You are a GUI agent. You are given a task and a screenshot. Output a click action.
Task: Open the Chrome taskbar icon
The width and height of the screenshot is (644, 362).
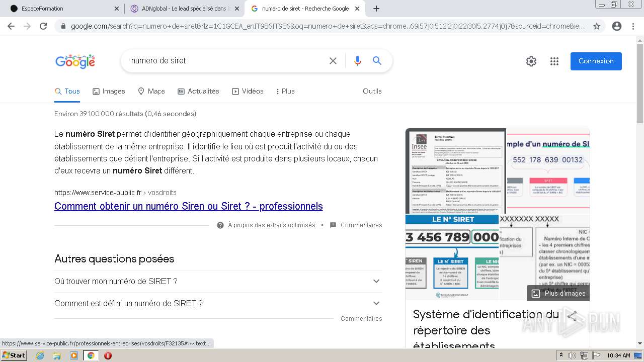coord(91,355)
